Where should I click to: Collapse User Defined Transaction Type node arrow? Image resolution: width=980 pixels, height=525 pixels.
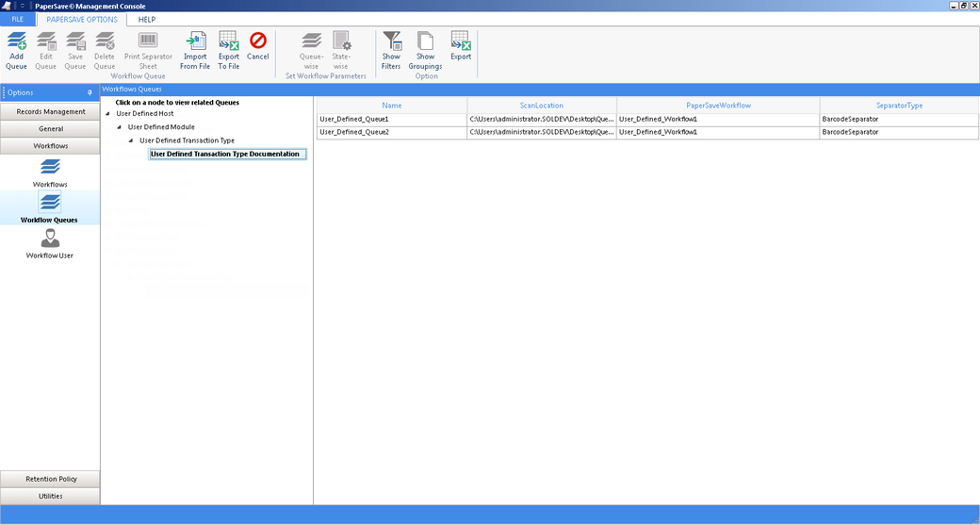click(x=131, y=140)
